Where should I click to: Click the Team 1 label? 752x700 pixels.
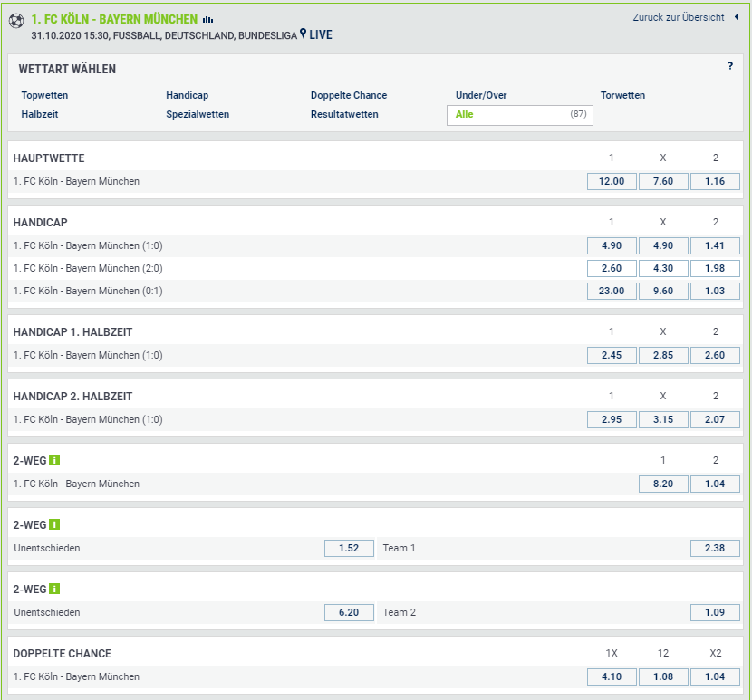coord(399,548)
